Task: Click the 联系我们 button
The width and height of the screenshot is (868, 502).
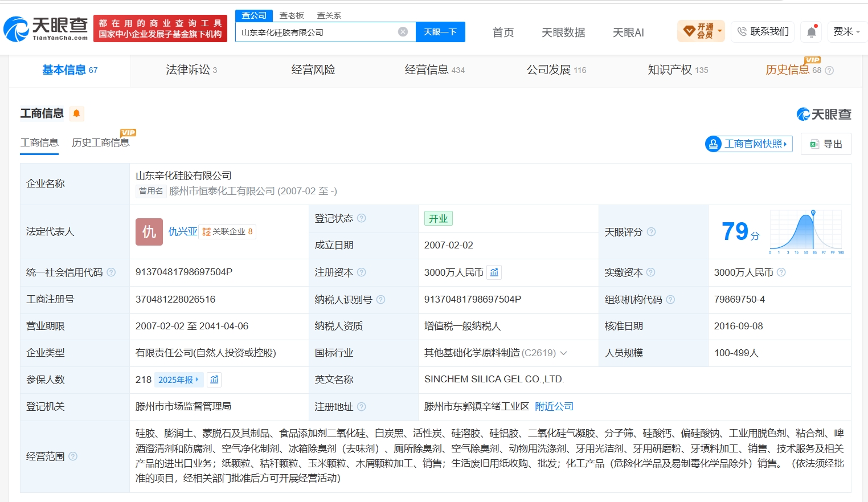Action: coord(763,32)
